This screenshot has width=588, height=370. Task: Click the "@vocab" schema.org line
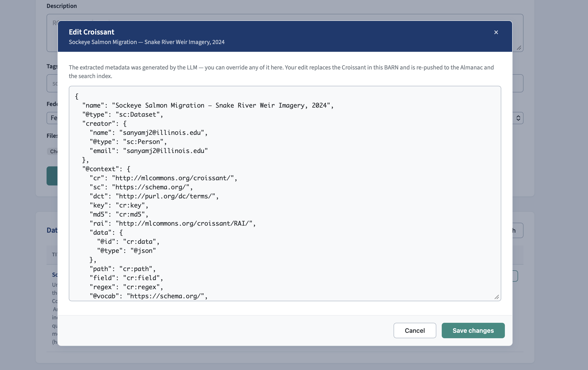point(149,296)
